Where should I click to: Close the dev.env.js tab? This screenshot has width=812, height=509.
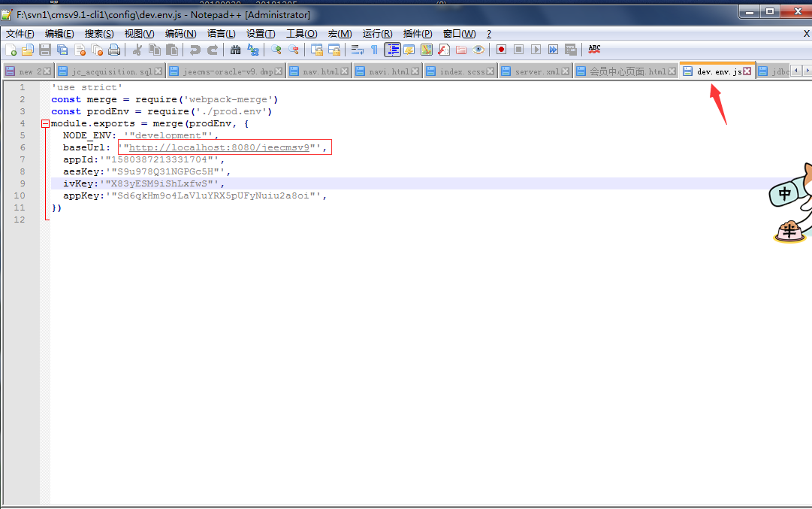click(x=747, y=71)
